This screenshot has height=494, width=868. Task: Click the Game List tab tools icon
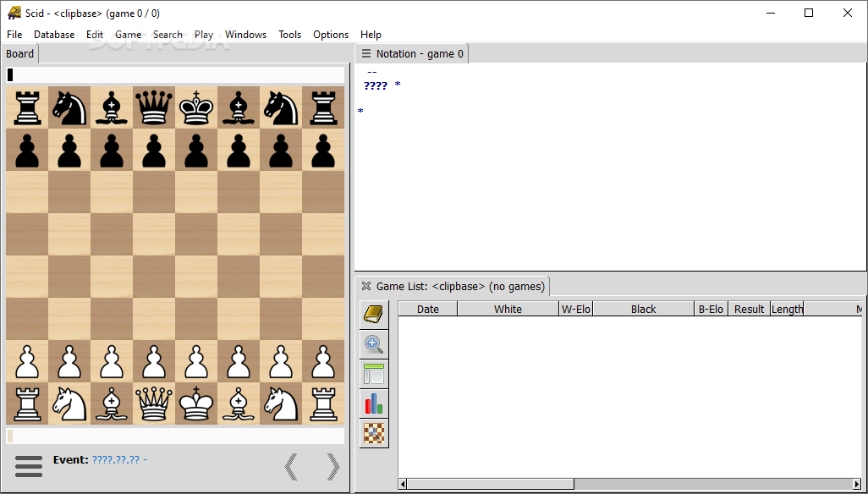pos(366,286)
